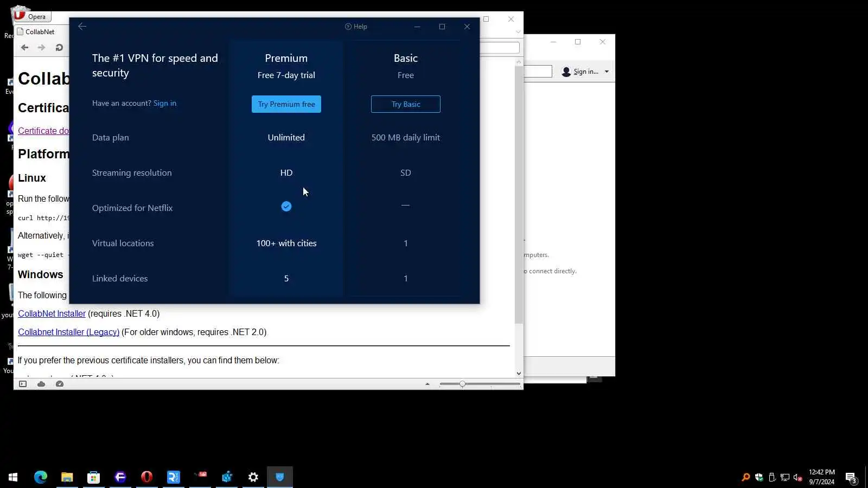Open the Sign in link in the VPN window
The image size is (868, 488).
point(165,103)
